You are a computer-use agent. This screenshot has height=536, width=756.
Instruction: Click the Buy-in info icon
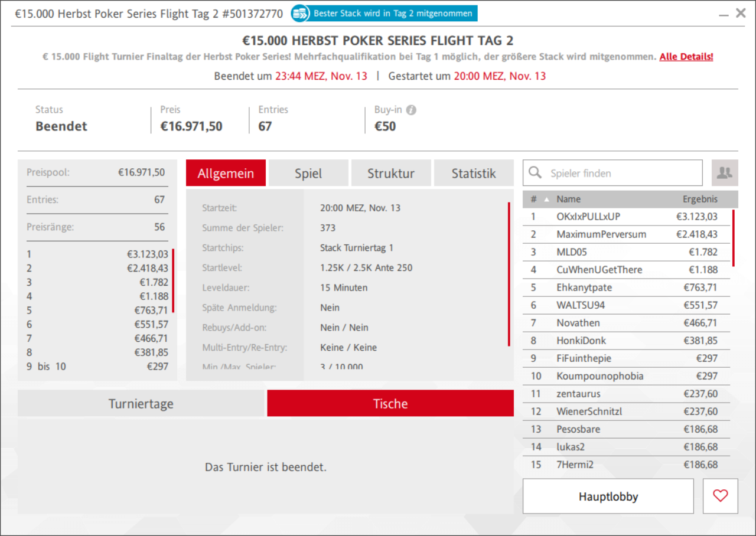412,110
